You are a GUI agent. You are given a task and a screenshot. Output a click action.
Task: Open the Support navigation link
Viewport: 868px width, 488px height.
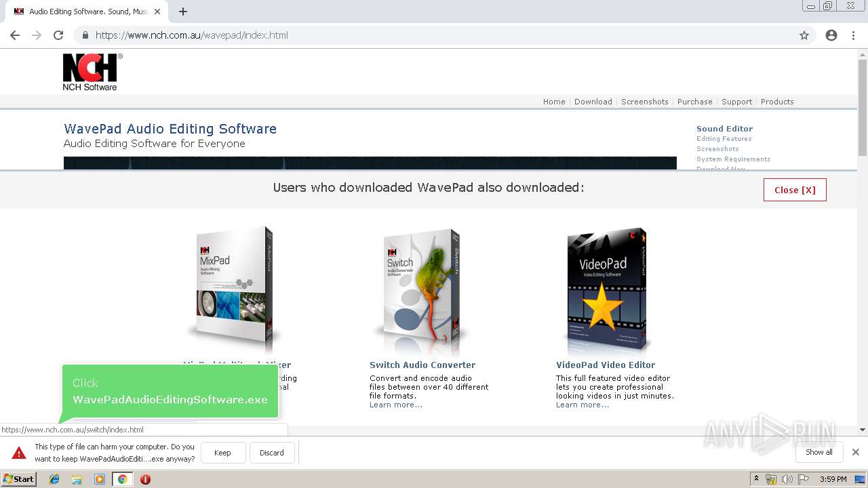tap(737, 102)
